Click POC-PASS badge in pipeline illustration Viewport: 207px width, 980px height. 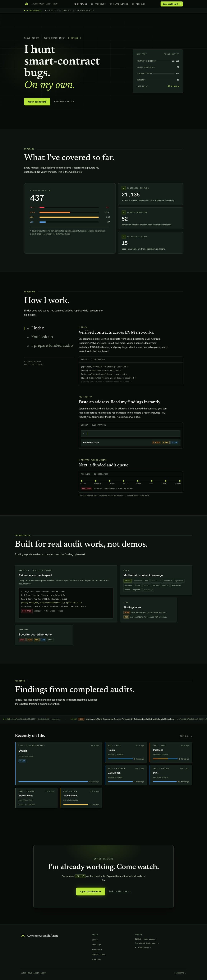click(x=86, y=488)
